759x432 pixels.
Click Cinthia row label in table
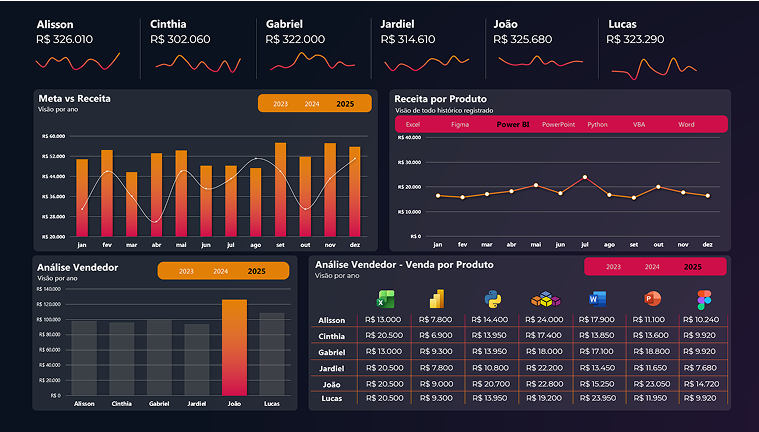tap(332, 336)
